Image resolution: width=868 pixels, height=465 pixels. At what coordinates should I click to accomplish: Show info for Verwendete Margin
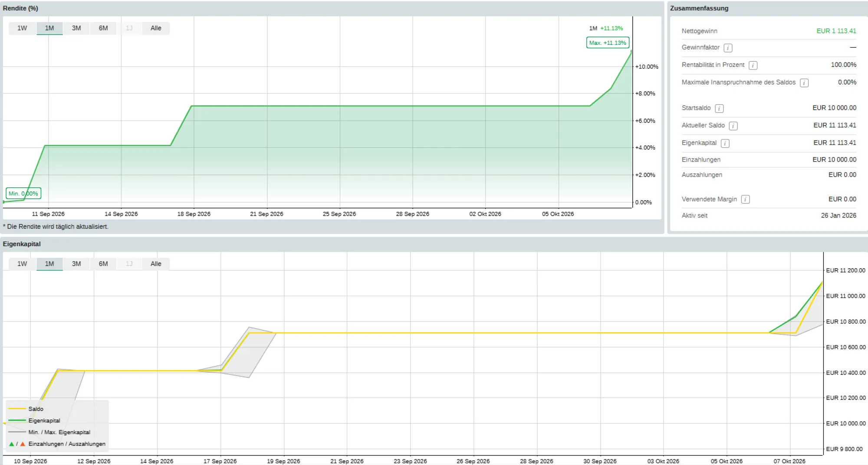[x=745, y=199]
